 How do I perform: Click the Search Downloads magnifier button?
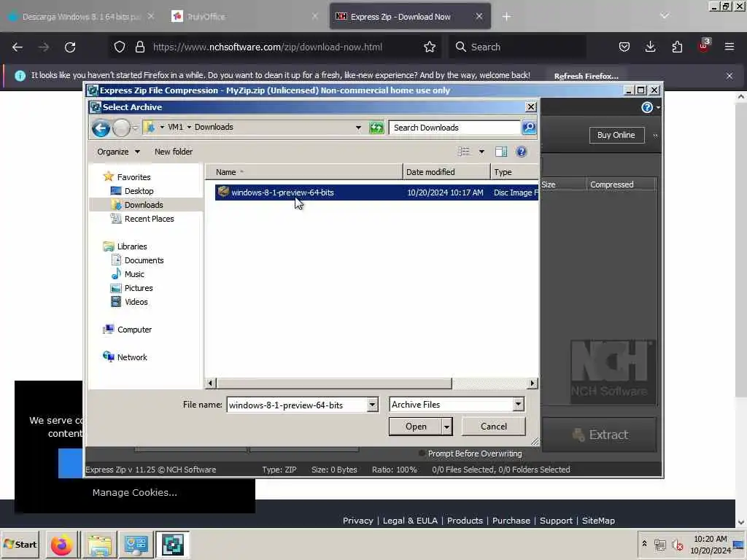click(x=529, y=127)
